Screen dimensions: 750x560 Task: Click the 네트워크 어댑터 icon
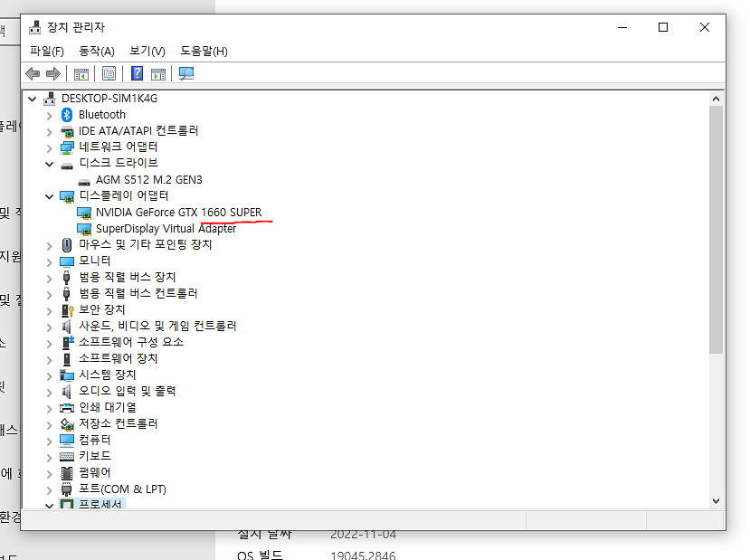[x=67, y=147]
